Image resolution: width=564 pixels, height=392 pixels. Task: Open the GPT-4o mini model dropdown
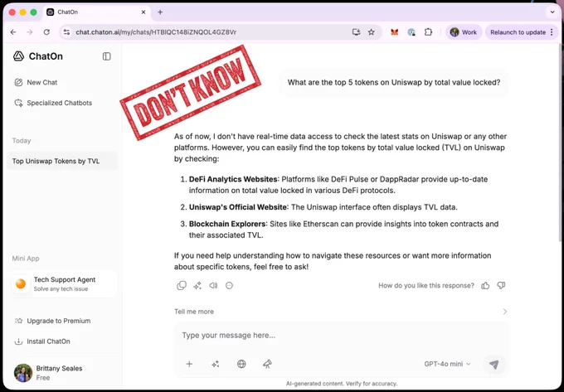coord(447,364)
